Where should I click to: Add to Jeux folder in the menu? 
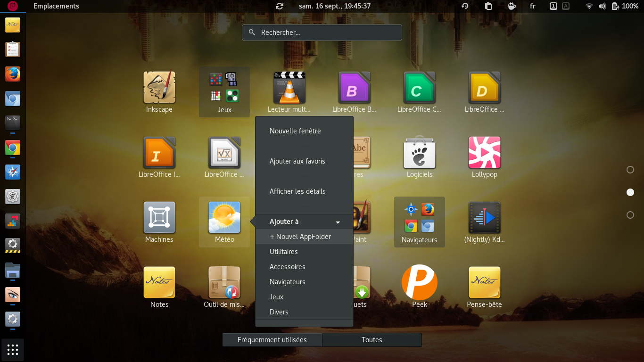click(x=304, y=297)
